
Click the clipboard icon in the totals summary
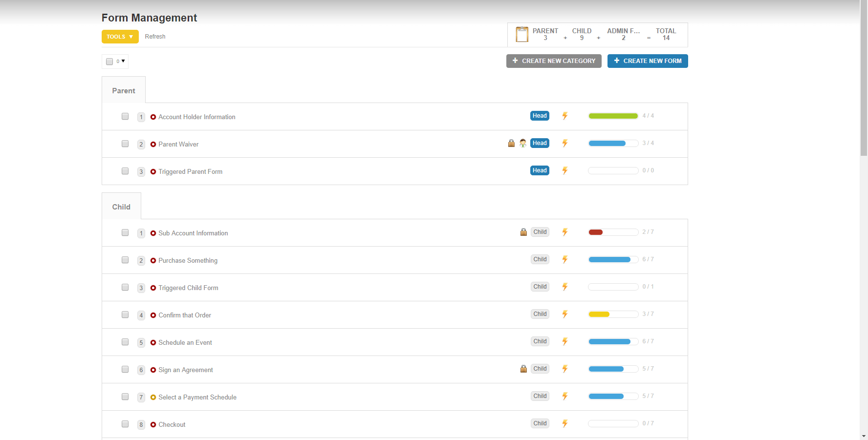click(522, 35)
